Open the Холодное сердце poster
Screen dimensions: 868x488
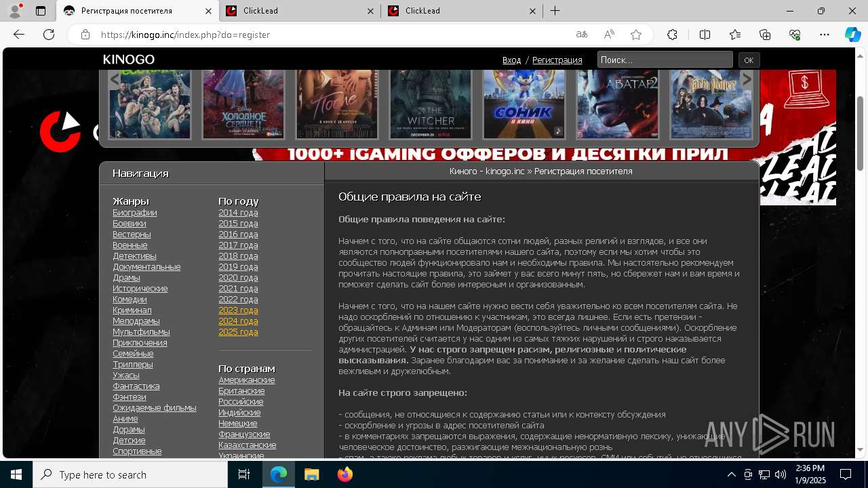[x=243, y=104]
